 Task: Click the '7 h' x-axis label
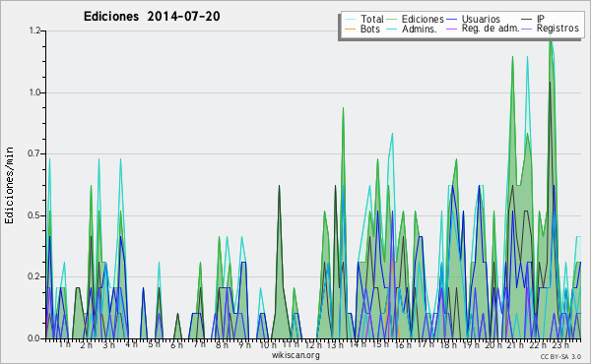(x=199, y=344)
